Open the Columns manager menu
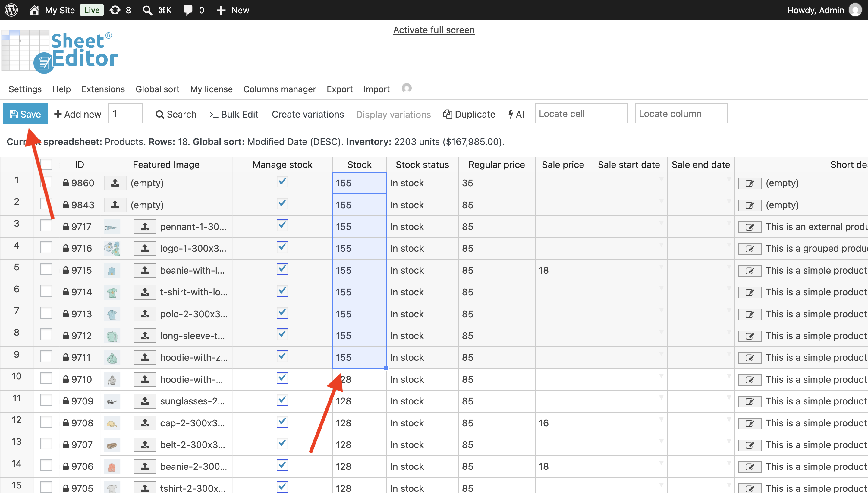This screenshot has height=493, width=868. pos(280,89)
